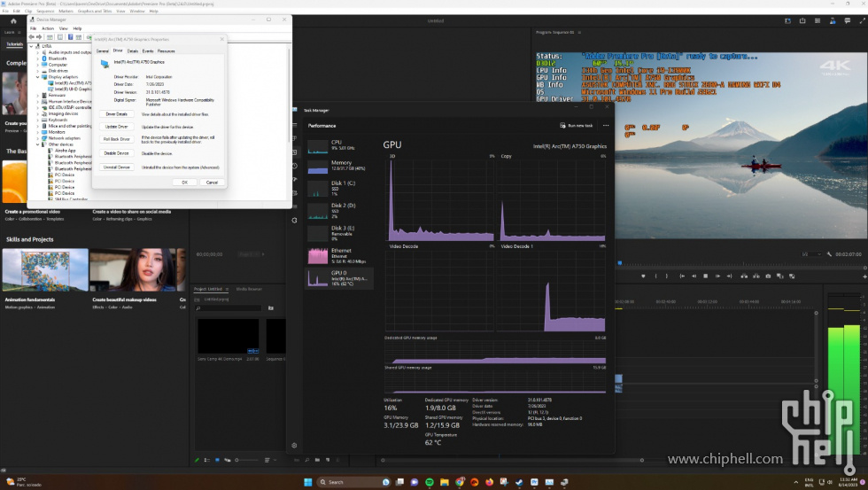
Task: Click Roll Back Driver button
Action: 116,139
